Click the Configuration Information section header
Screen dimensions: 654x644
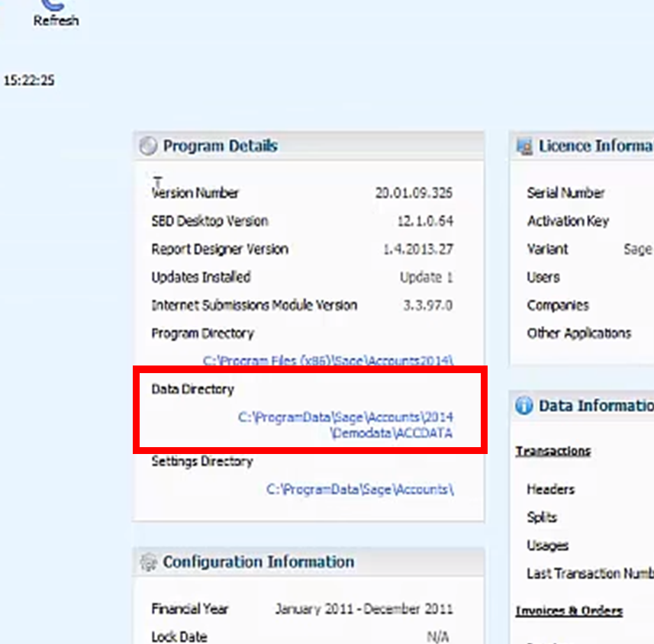tap(258, 562)
